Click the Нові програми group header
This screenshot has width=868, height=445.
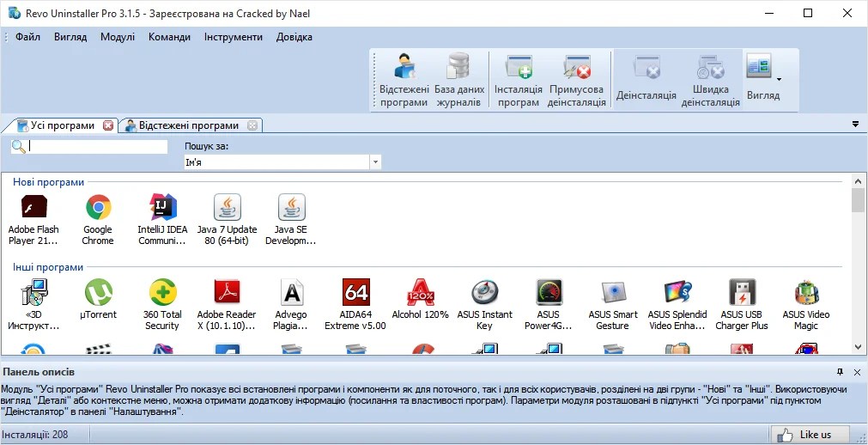tap(49, 182)
